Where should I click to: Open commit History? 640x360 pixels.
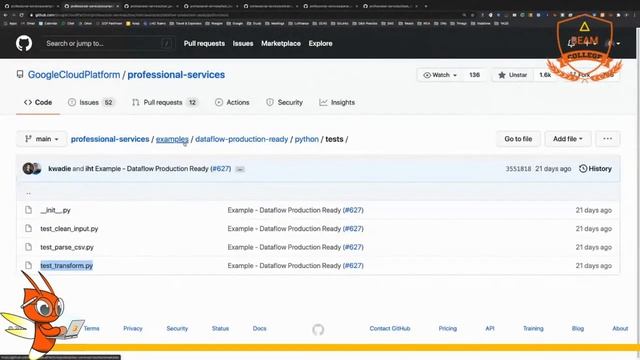point(595,169)
